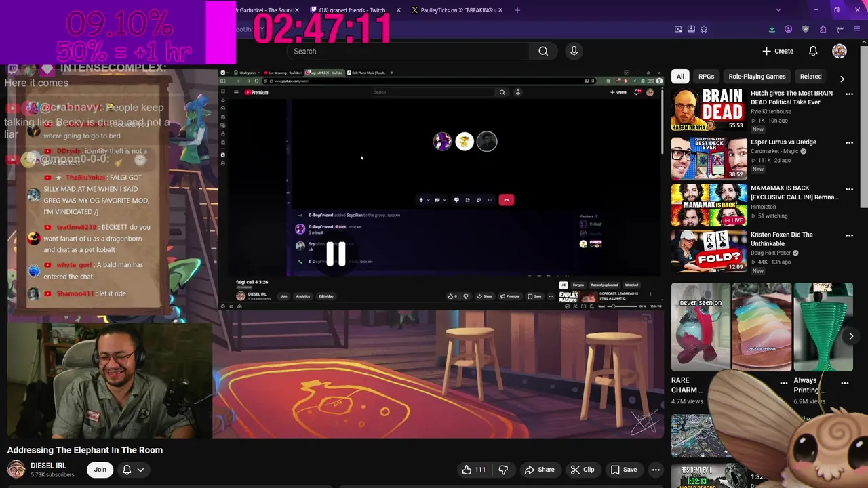Dislike the video
This screenshot has width=868, height=488.
503,470
